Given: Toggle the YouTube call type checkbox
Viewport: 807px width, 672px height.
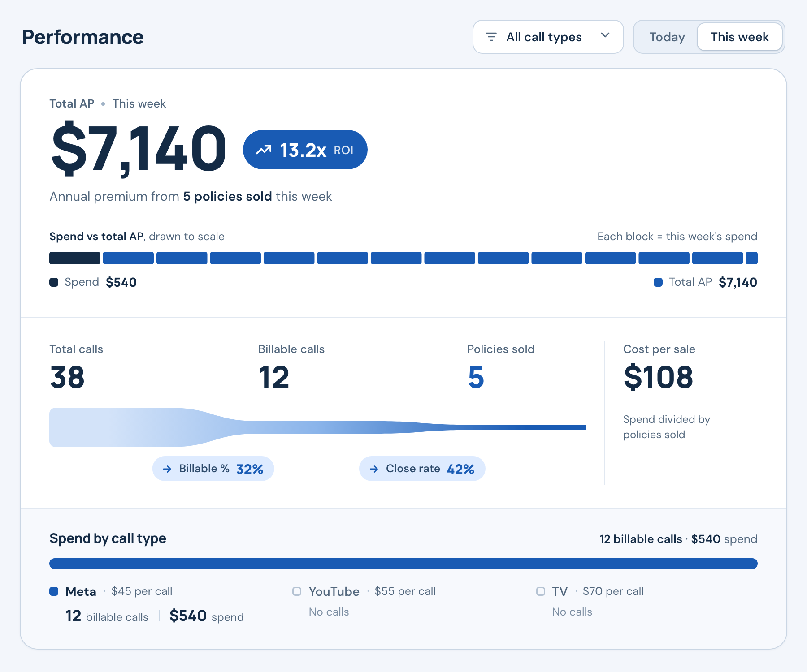Looking at the screenshot, I should 297,591.
